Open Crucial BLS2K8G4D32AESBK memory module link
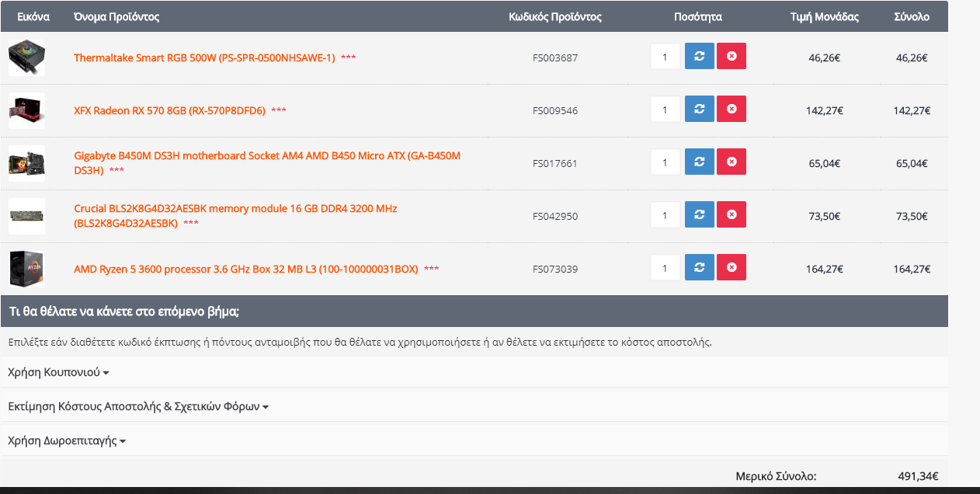This screenshot has width=980, height=494. (235, 215)
